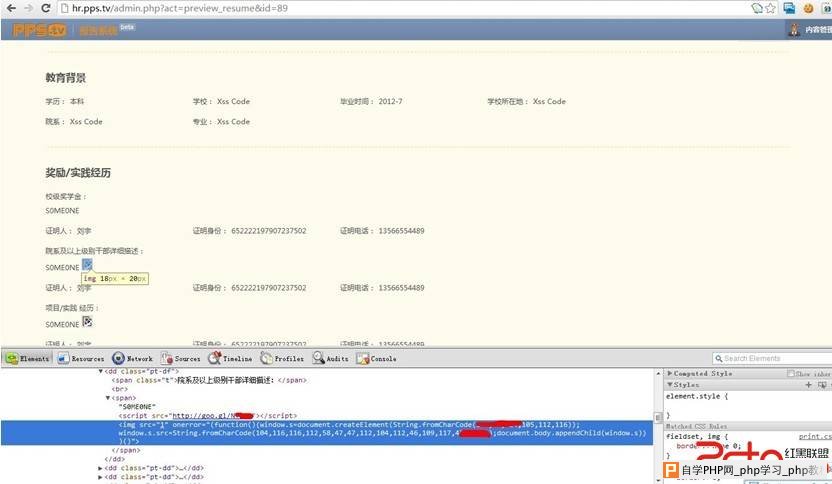Add a new style rule with plus icon
This screenshot has width=832, height=484.
[808, 385]
